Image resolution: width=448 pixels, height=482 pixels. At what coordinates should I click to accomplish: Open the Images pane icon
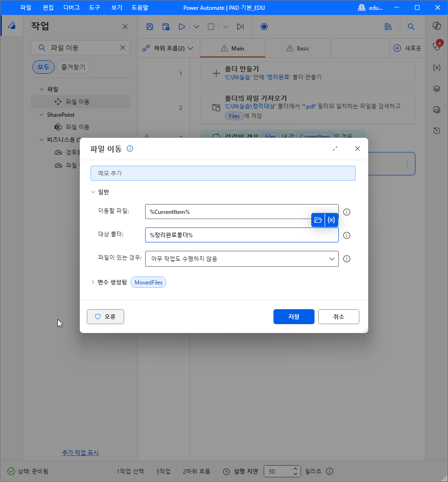coord(437,109)
